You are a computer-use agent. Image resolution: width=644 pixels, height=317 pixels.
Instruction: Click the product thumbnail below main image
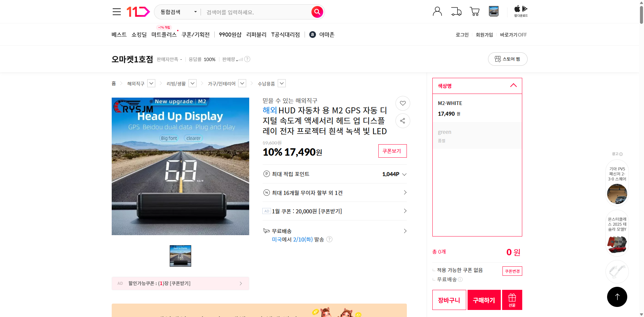180,256
